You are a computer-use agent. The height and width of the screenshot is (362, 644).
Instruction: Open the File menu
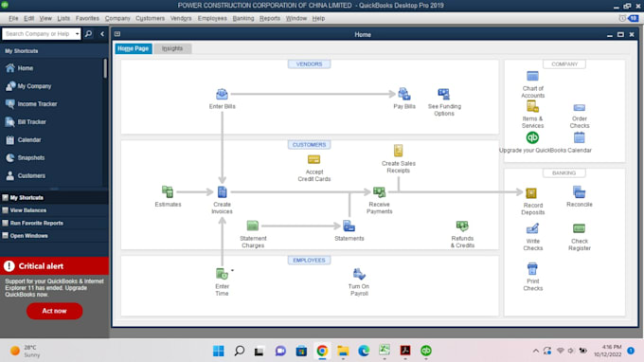click(13, 19)
